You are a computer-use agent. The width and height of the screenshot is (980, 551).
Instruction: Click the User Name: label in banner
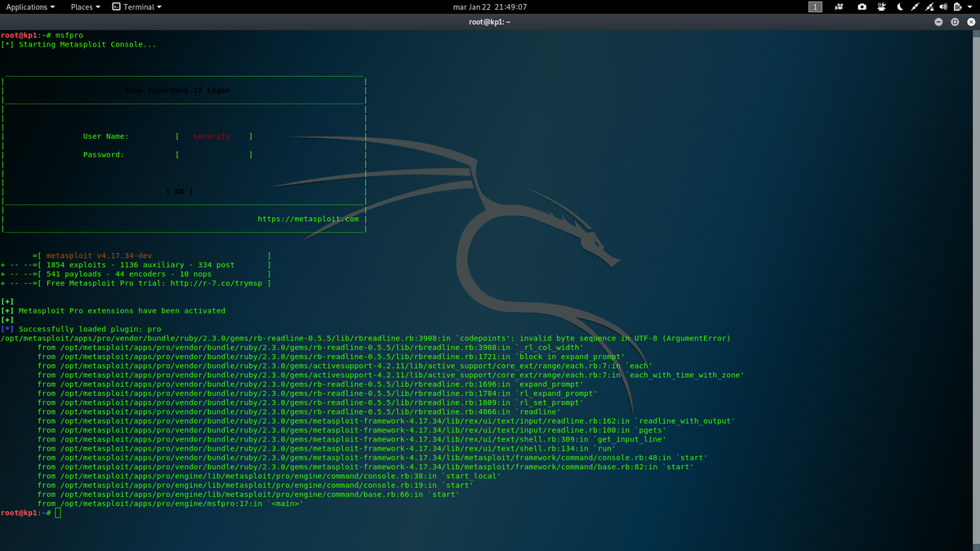[x=106, y=136]
